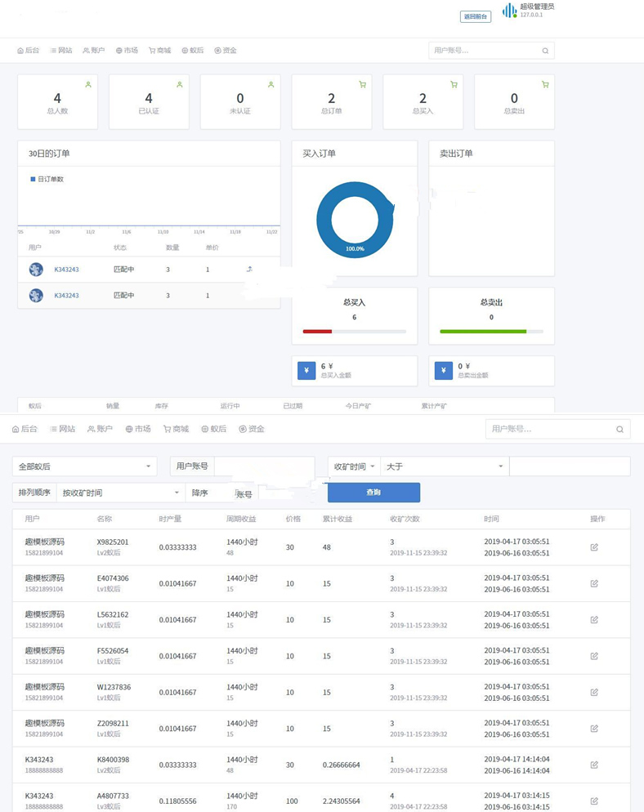Viewport: 644px width, 812px height.
Task: Click the arrow icon in first K343243 order row
Action: click(x=249, y=269)
